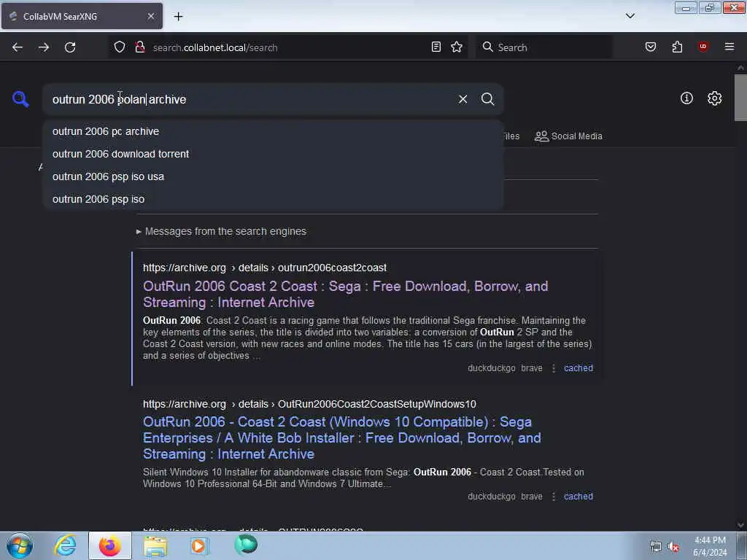The height and width of the screenshot is (560, 747).
Task: Open the Extensions puzzle icon
Action: pos(677,47)
